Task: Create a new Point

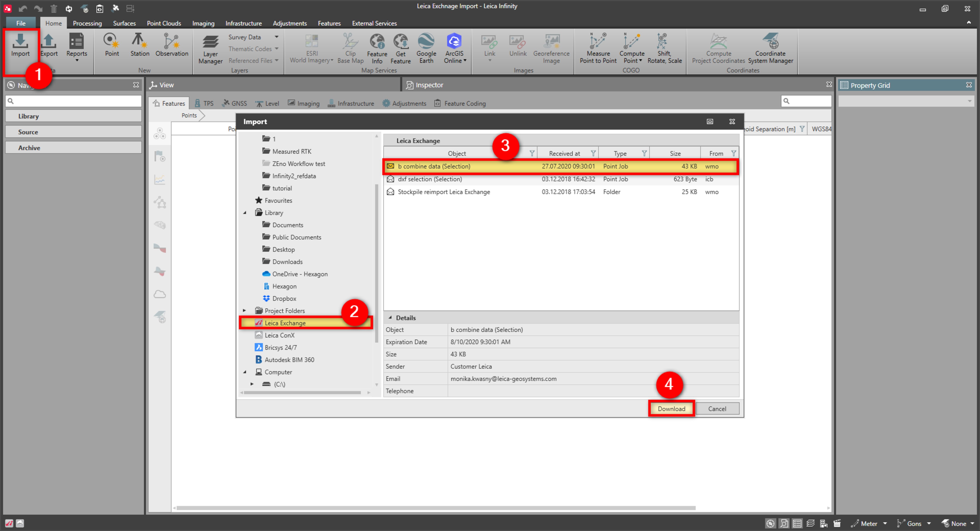Action: click(x=112, y=45)
